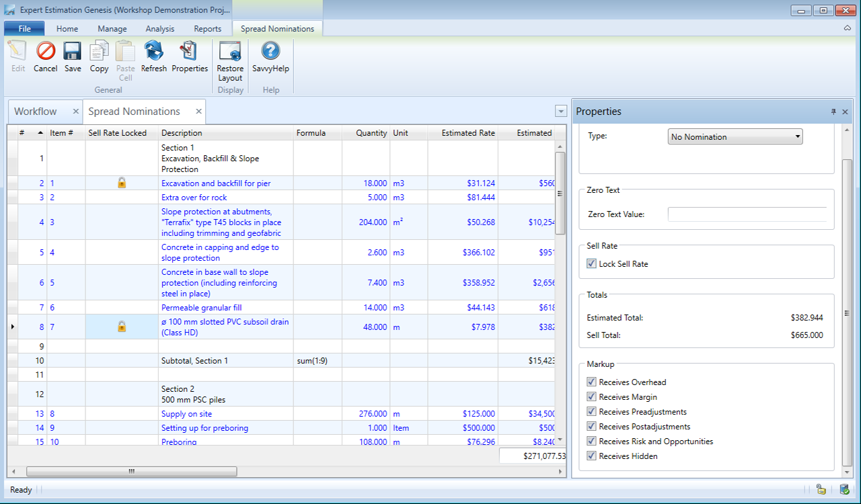Image resolution: width=861 pixels, height=504 pixels.
Task: Disable Receives Risk and Opportunities
Action: [592, 442]
